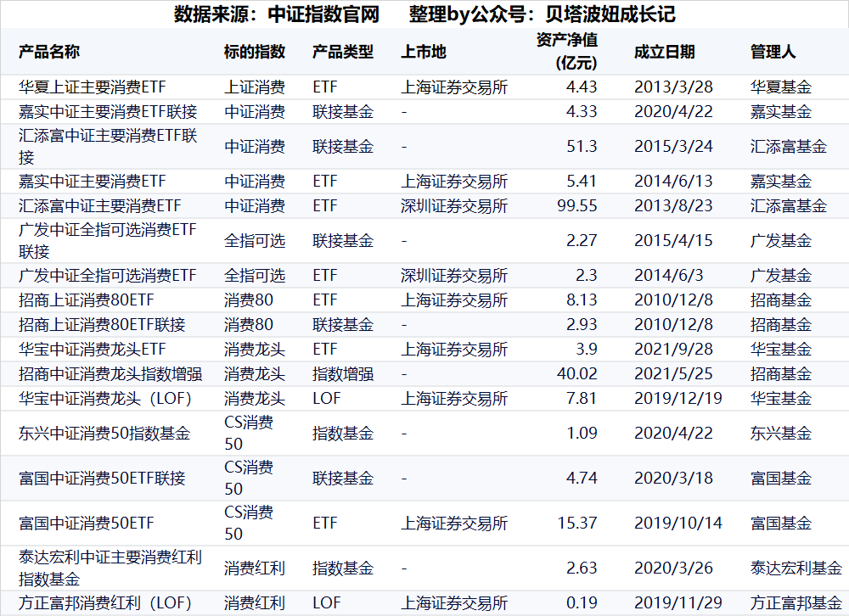Click 深圳证券交易所 in the 广发中证全指可选消费ETF row
Image resolution: width=849 pixels, height=616 pixels.
[454, 275]
